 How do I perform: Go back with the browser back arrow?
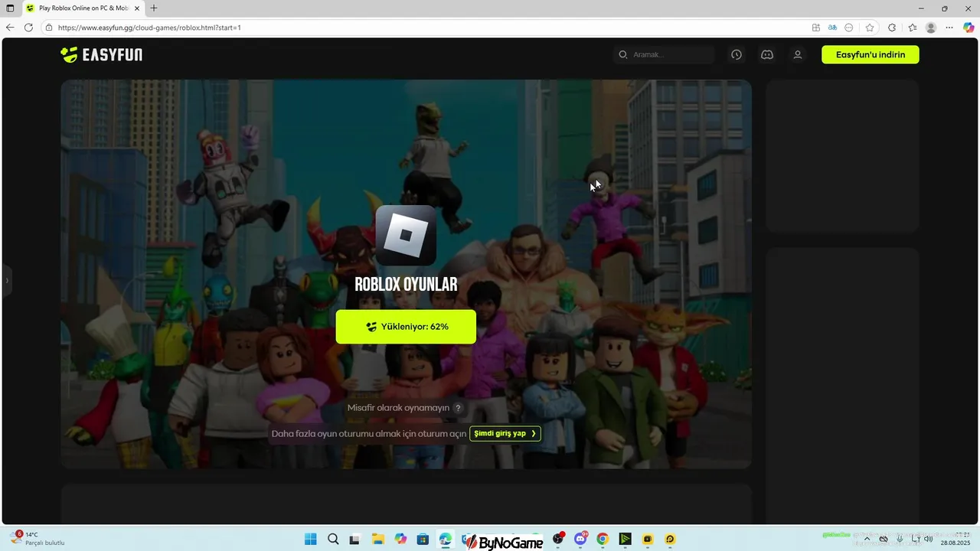click(10, 28)
